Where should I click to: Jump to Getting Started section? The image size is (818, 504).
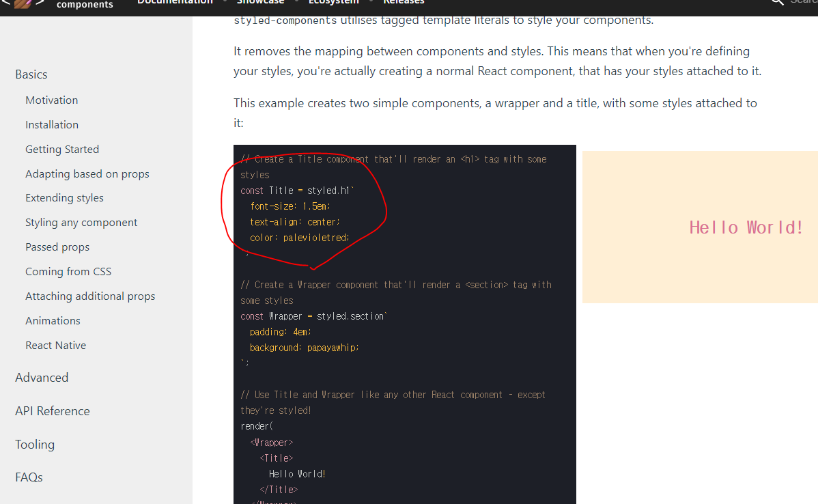[62, 149]
